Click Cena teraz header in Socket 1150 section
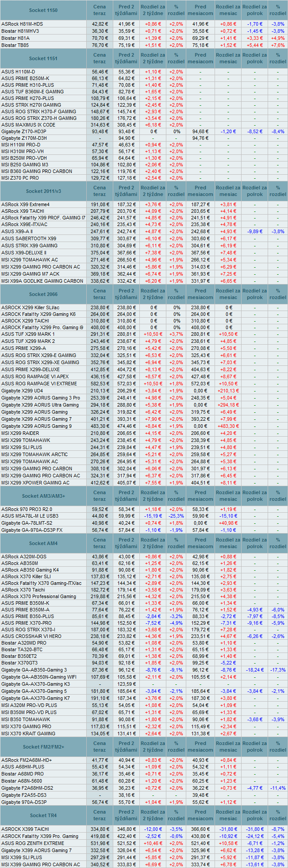Image resolution: width=288 pixels, height=868 pixels. click(x=100, y=10)
